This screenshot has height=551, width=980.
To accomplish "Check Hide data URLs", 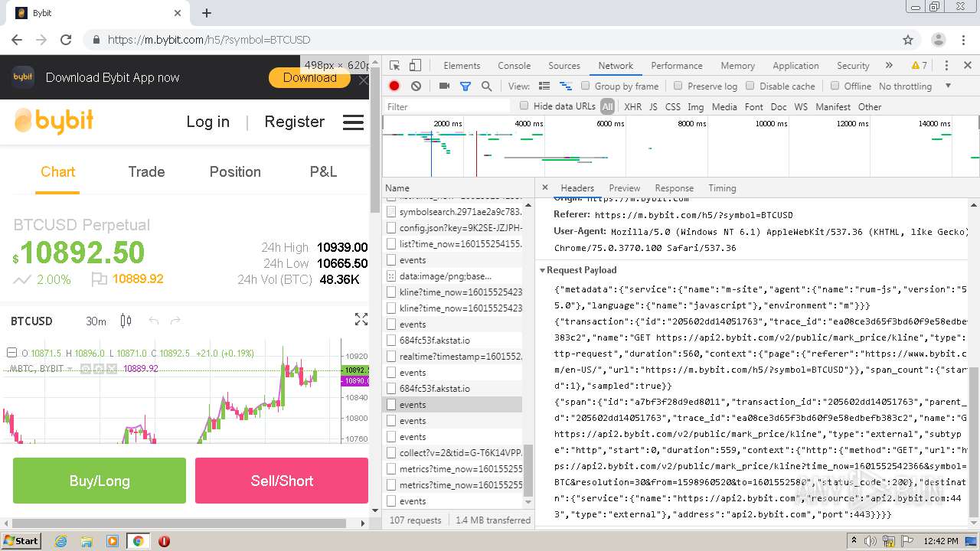I will (524, 106).
